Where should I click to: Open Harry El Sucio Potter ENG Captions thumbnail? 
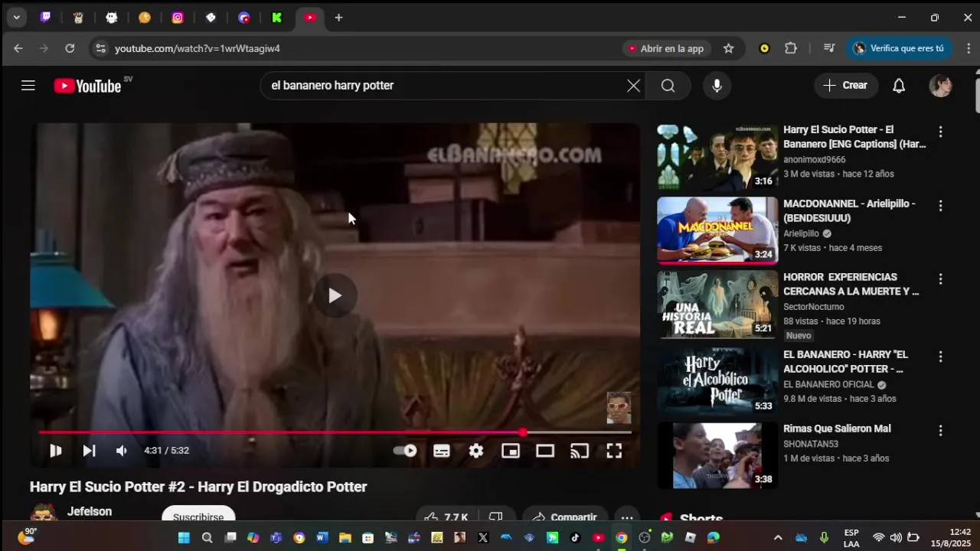click(717, 157)
